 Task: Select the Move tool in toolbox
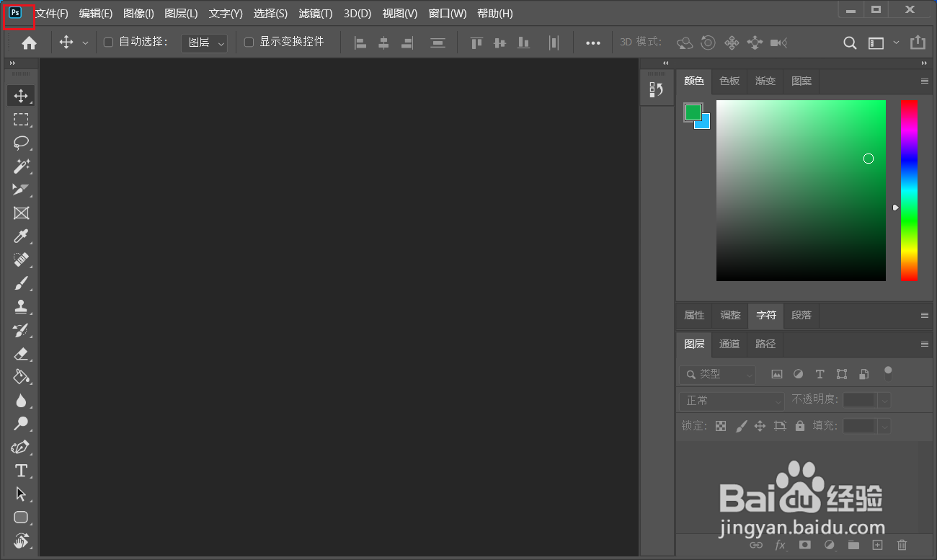pyautogui.click(x=21, y=96)
